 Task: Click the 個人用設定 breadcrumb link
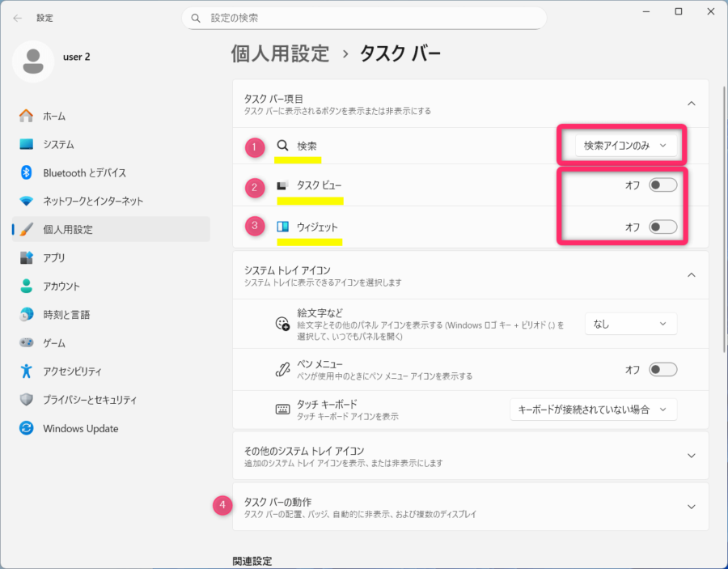tap(279, 53)
